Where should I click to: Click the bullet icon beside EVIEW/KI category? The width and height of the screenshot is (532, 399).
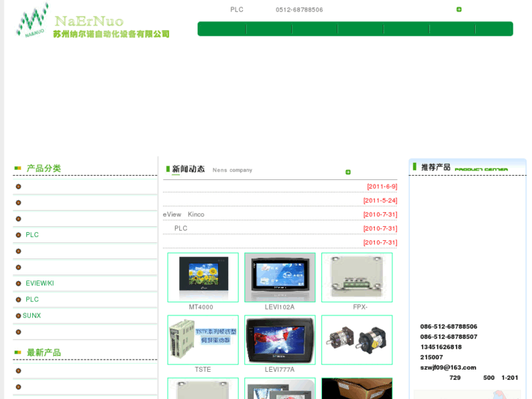click(x=18, y=283)
